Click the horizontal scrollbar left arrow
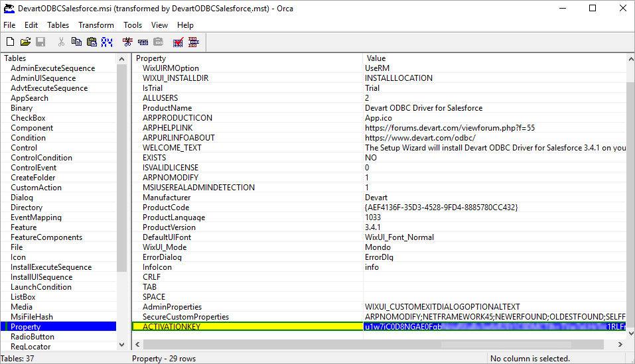Viewport: 635px width, 364px height. tap(138, 345)
